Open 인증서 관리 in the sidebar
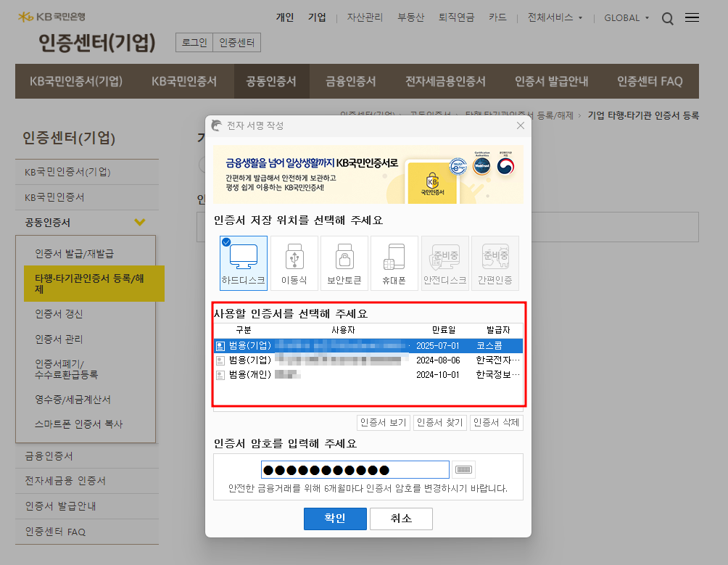728x565 pixels. pyautogui.click(x=59, y=339)
